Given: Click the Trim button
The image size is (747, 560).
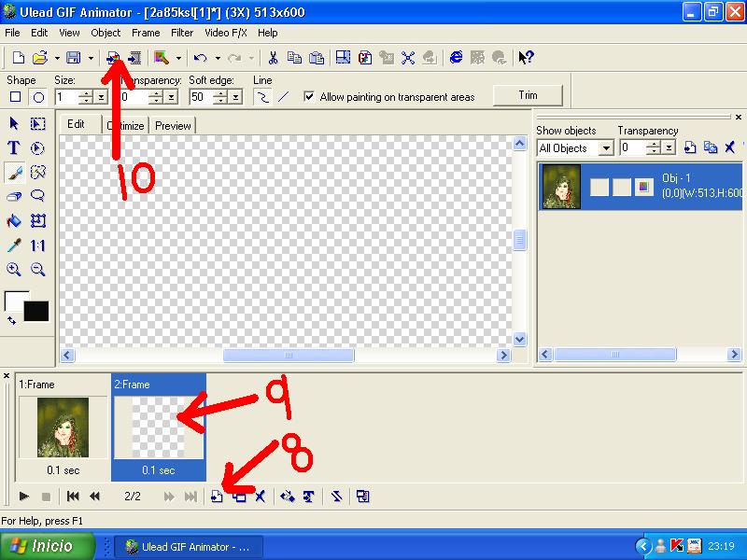Looking at the screenshot, I should click(x=528, y=95).
